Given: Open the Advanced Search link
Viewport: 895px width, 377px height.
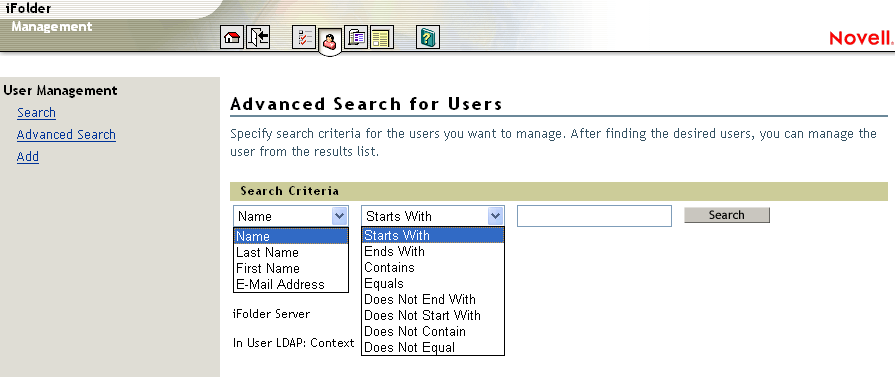Looking at the screenshot, I should (x=66, y=135).
